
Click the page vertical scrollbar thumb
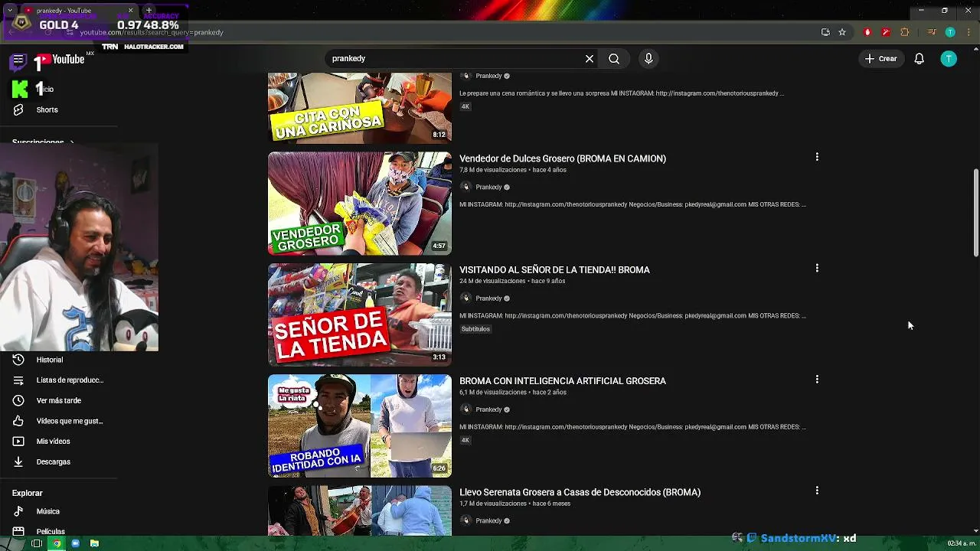pos(975,214)
